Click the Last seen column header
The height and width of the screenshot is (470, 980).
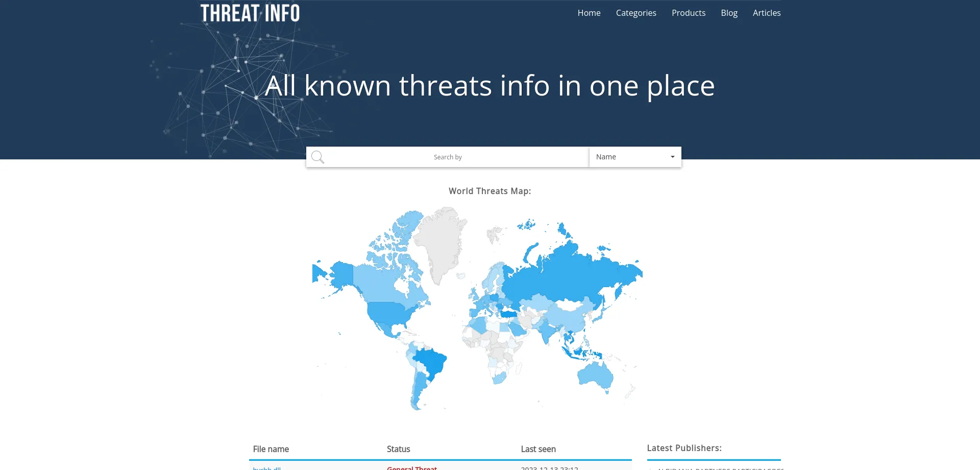538,449
